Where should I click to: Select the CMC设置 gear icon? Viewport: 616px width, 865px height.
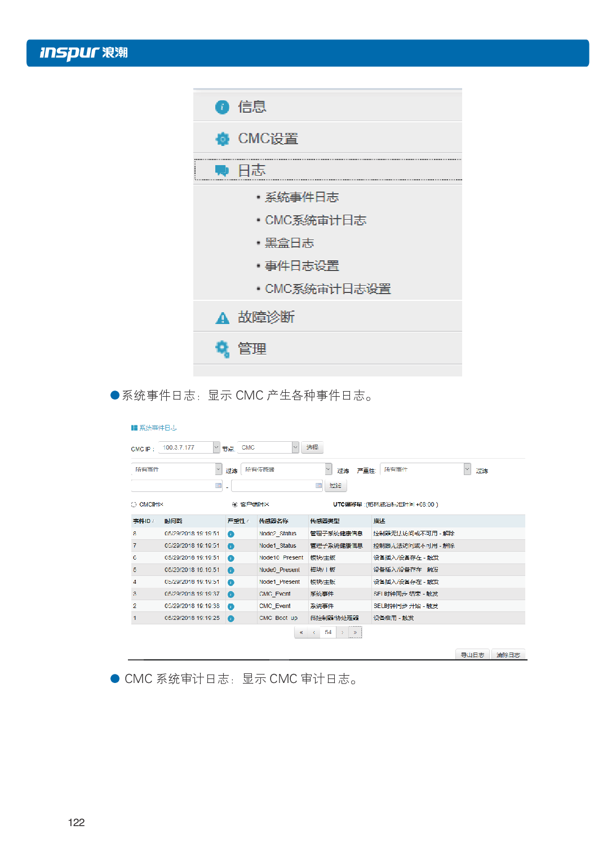(222, 139)
